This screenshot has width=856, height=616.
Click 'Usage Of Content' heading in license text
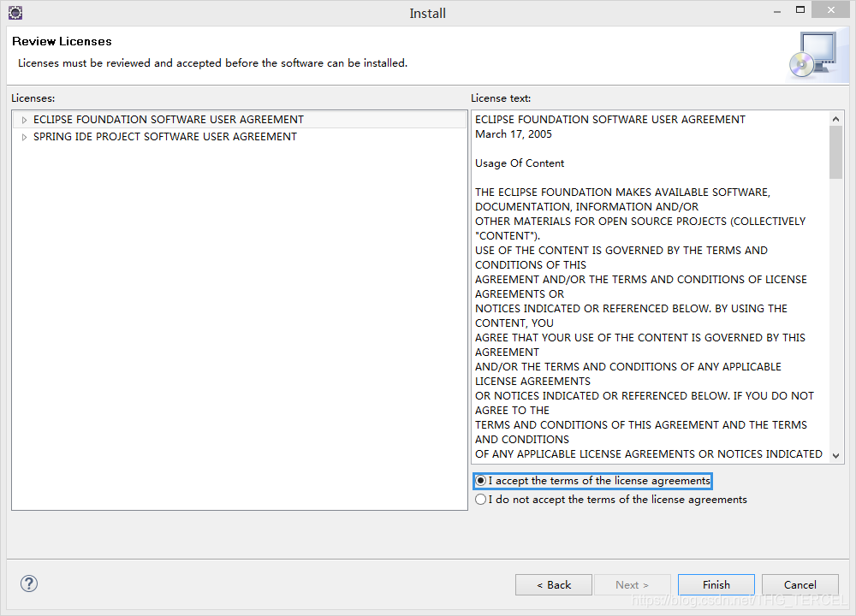point(520,163)
